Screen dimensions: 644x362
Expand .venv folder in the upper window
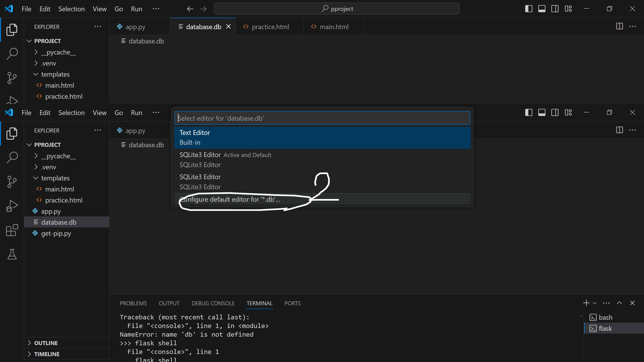click(36, 63)
